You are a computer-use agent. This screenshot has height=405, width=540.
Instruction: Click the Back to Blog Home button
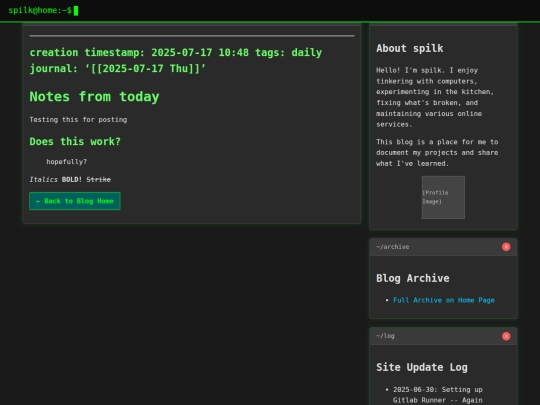click(x=75, y=201)
